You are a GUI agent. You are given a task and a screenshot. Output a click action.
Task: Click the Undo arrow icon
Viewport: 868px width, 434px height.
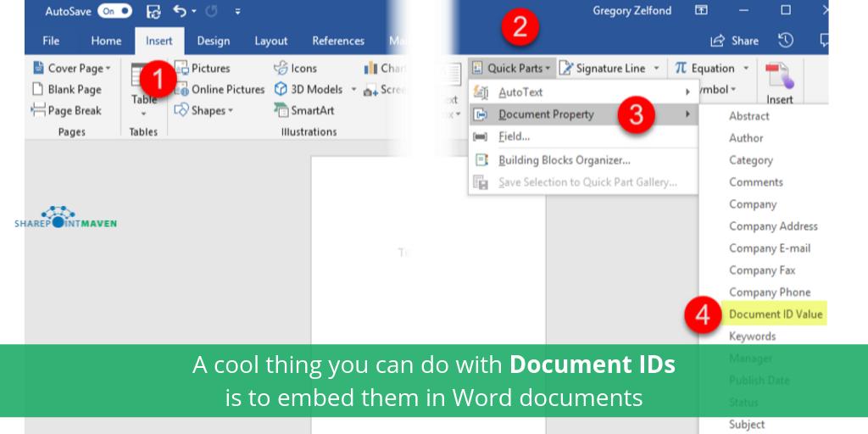click(180, 10)
